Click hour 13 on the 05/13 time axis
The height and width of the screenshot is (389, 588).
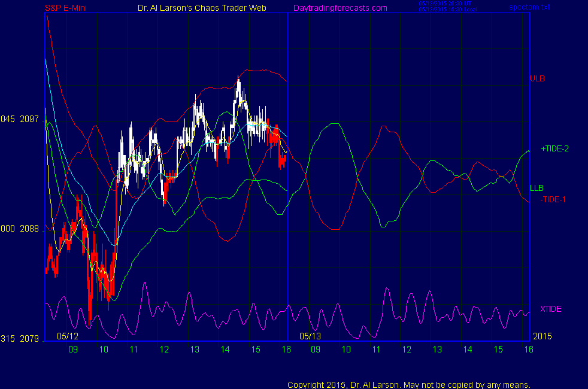click(x=437, y=350)
